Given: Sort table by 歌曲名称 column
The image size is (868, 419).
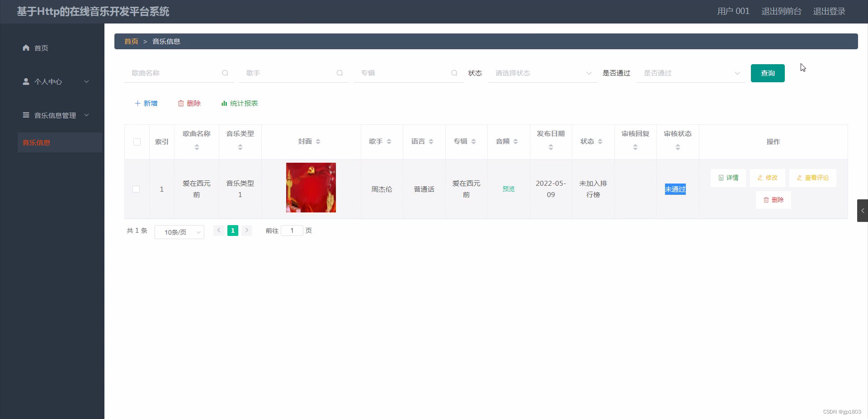Looking at the screenshot, I should 197,147.
